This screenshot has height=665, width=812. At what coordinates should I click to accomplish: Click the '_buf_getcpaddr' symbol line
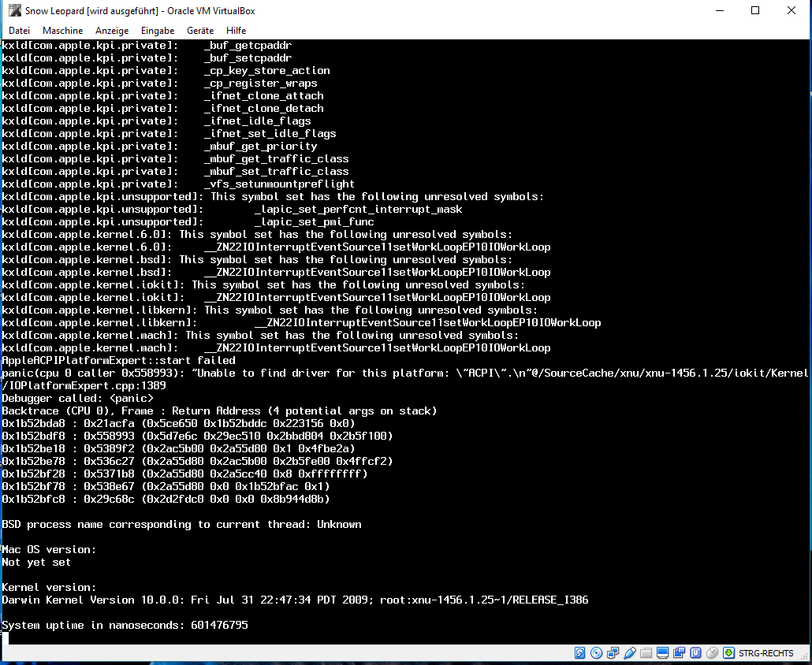(x=147, y=45)
